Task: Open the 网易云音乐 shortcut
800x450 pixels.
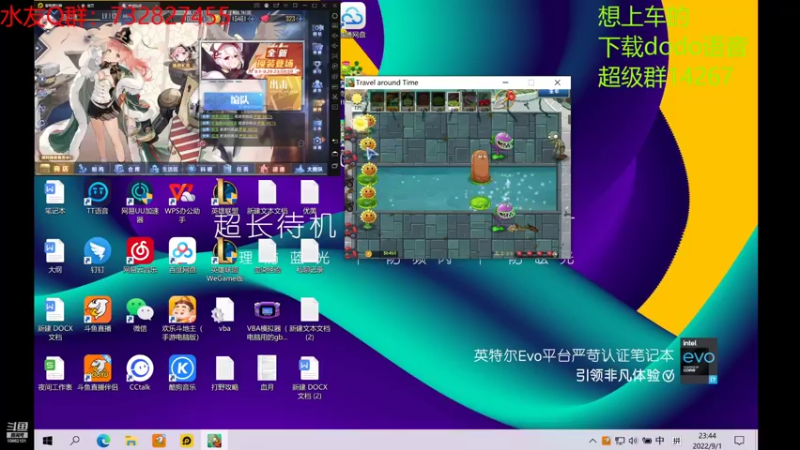Action: click(x=140, y=255)
